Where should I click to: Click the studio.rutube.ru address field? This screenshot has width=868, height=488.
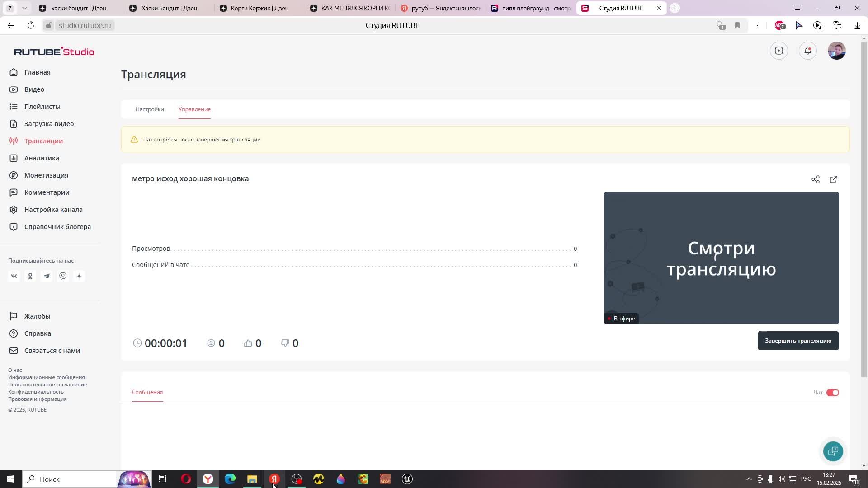pos(85,25)
